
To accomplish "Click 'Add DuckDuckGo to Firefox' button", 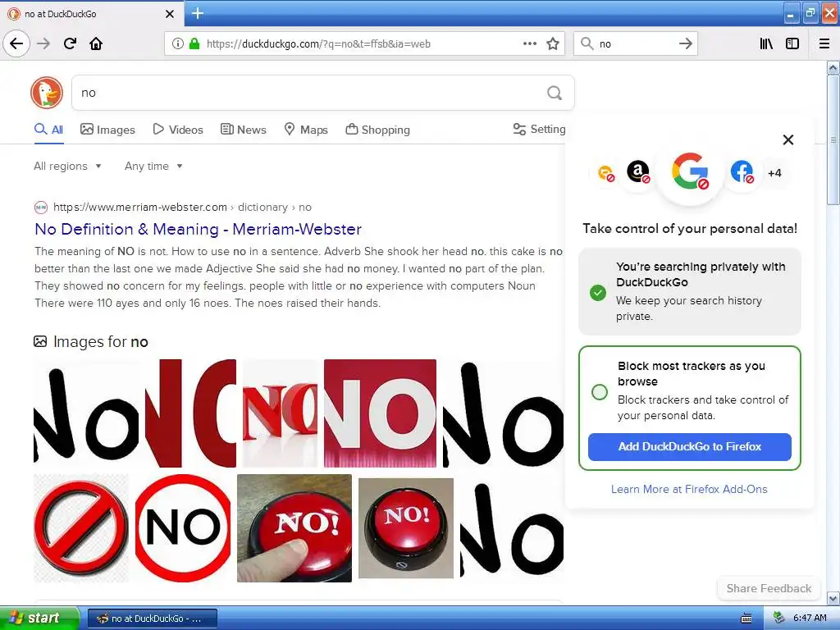I will [689, 447].
